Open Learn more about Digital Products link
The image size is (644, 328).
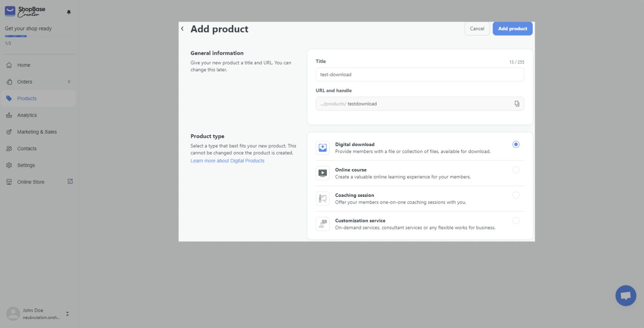tap(227, 161)
